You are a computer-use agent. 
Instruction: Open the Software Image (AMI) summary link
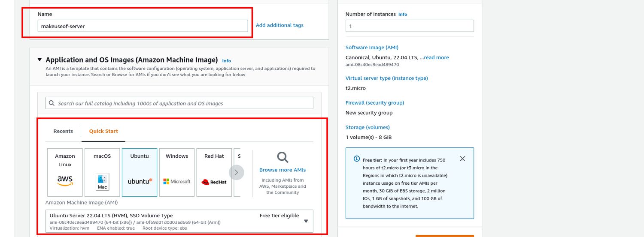click(x=372, y=48)
